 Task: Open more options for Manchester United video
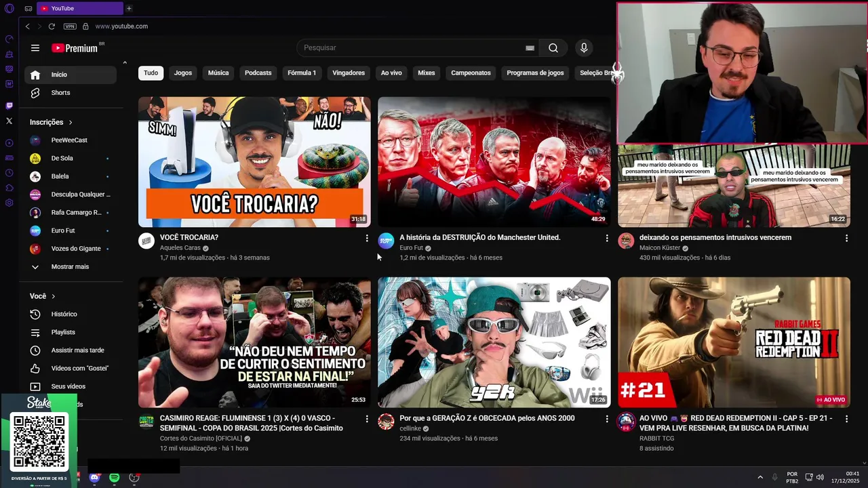(x=607, y=239)
